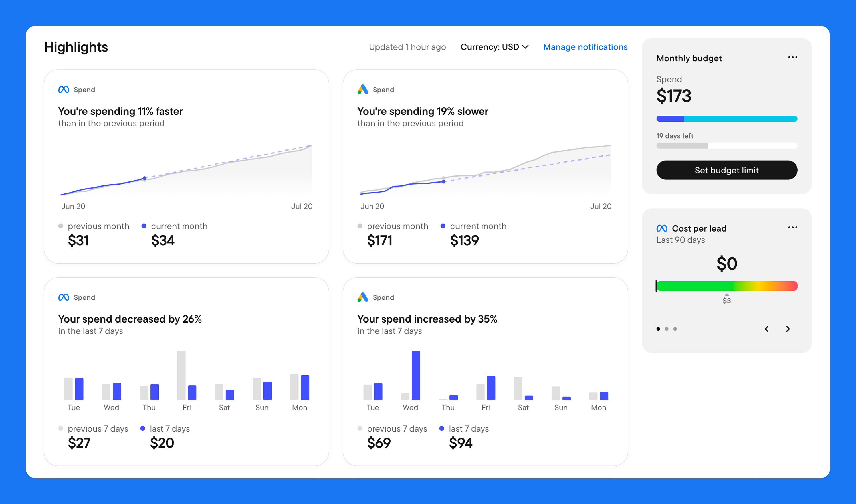Click the Sat bars in spend increased chart

click(x=524, y=388)
